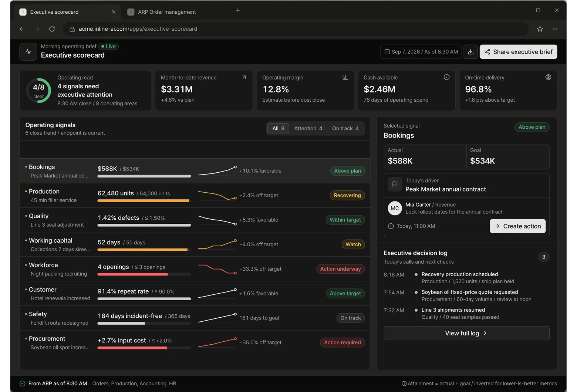Image resolution: width=577 pixels, height=392 pixels.
Task: Click the flag icon beside Today's driver
Action: [395, 184]
